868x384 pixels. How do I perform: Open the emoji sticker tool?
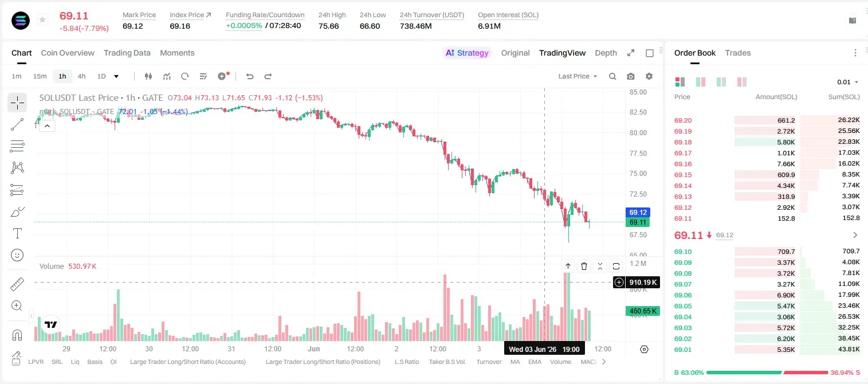click(x=17, y=255)
